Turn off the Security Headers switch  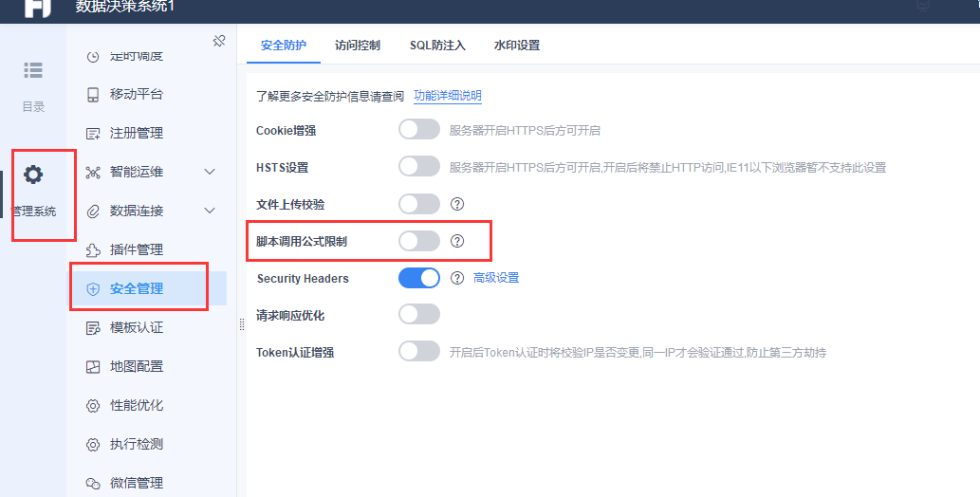[419, 278]
